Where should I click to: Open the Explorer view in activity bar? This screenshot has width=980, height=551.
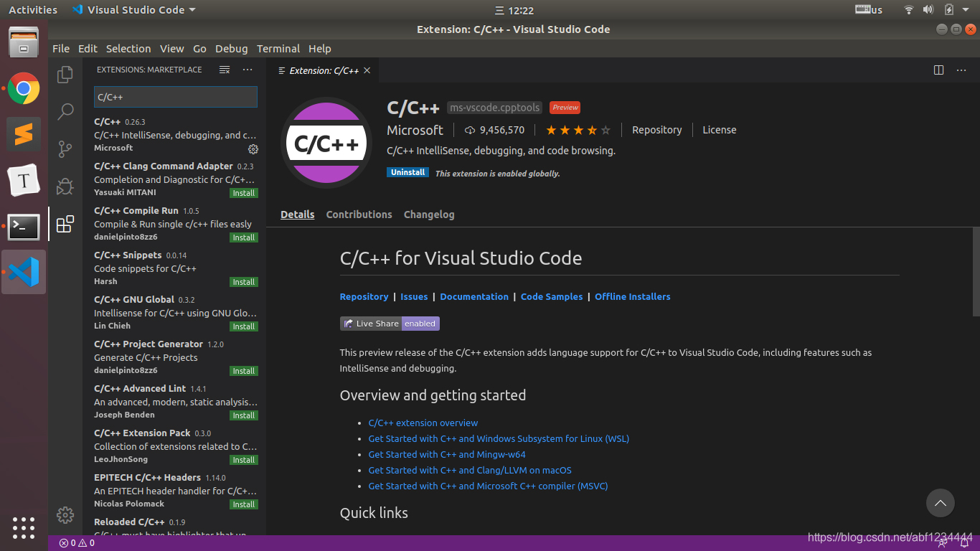[65, 74]
